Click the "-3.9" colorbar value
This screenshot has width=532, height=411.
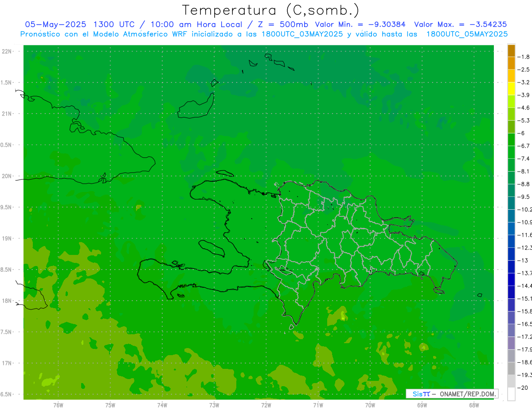point(524,95)
